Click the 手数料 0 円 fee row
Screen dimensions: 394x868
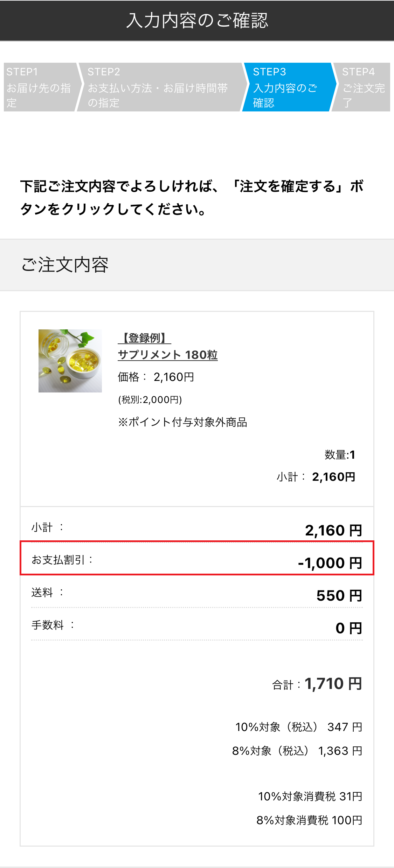[x=197, y=626]
